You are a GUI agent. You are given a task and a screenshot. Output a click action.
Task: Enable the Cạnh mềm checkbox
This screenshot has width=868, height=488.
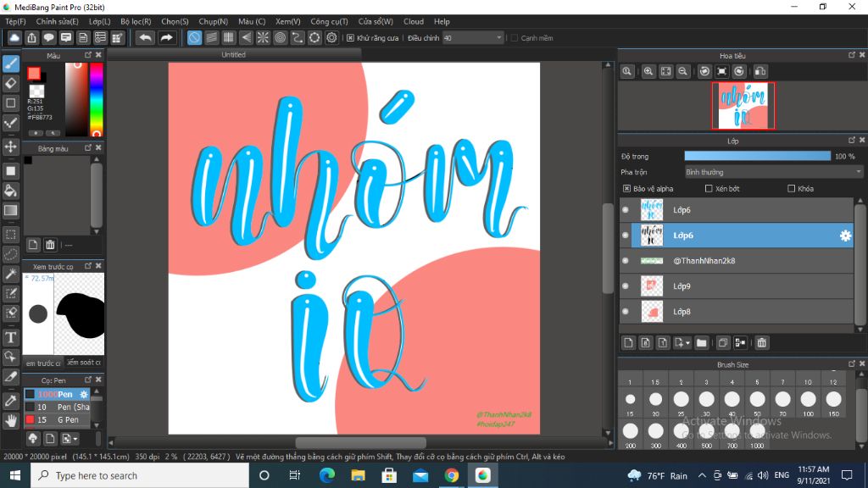pos(515,38)
